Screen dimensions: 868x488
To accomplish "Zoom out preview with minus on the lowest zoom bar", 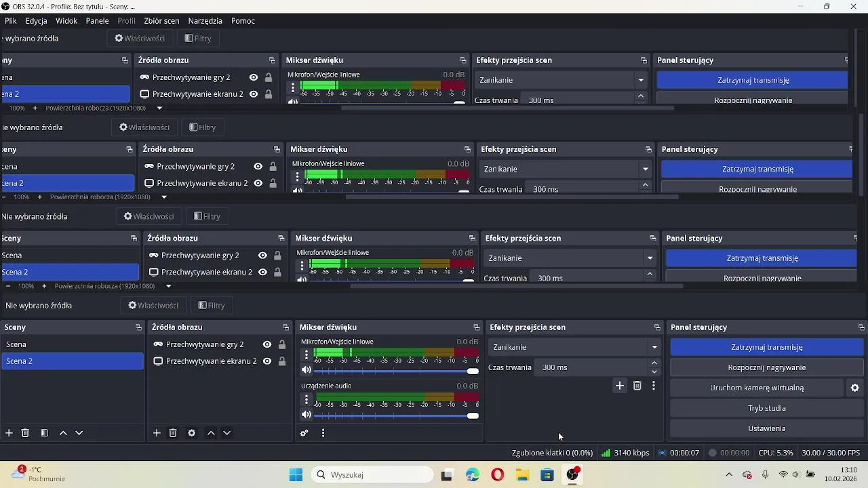I will tap(8, 286).
